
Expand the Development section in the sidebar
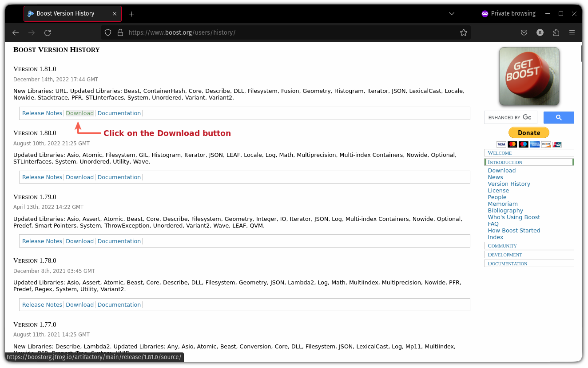pyautogui.click(x=505, y=255)
